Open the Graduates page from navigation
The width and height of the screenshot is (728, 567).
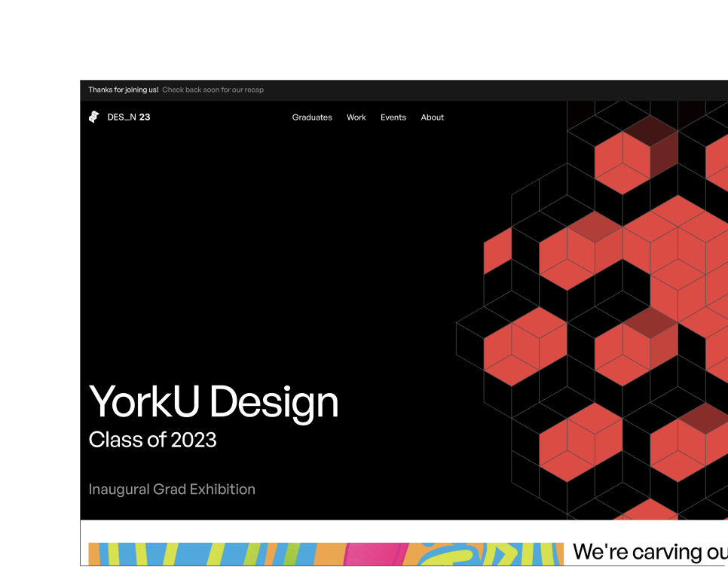click(x=312, y=117)
